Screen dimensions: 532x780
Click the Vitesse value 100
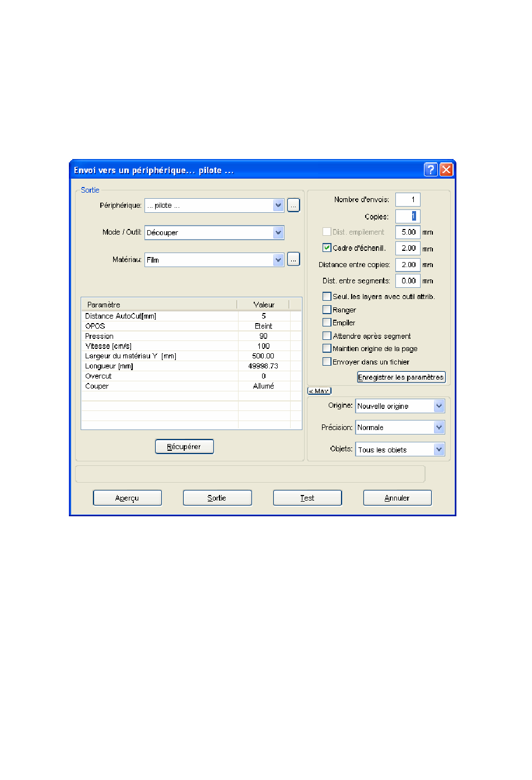[x=264, y=346]
